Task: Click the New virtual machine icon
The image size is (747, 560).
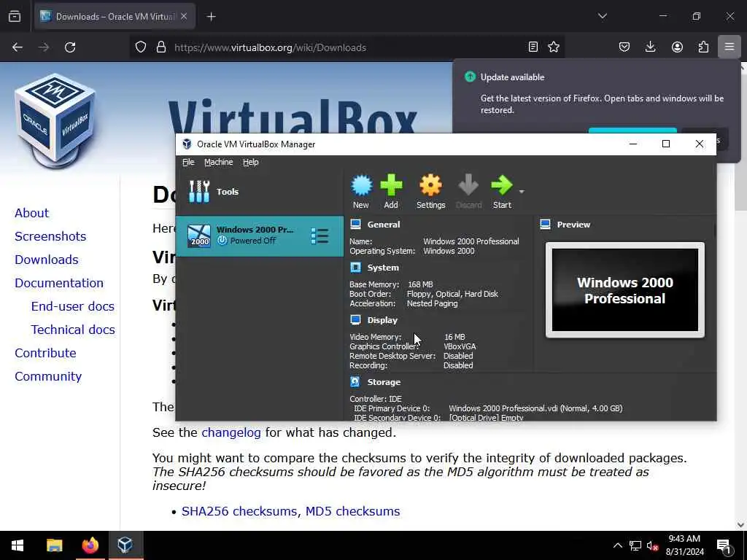Action: (361, 185)
